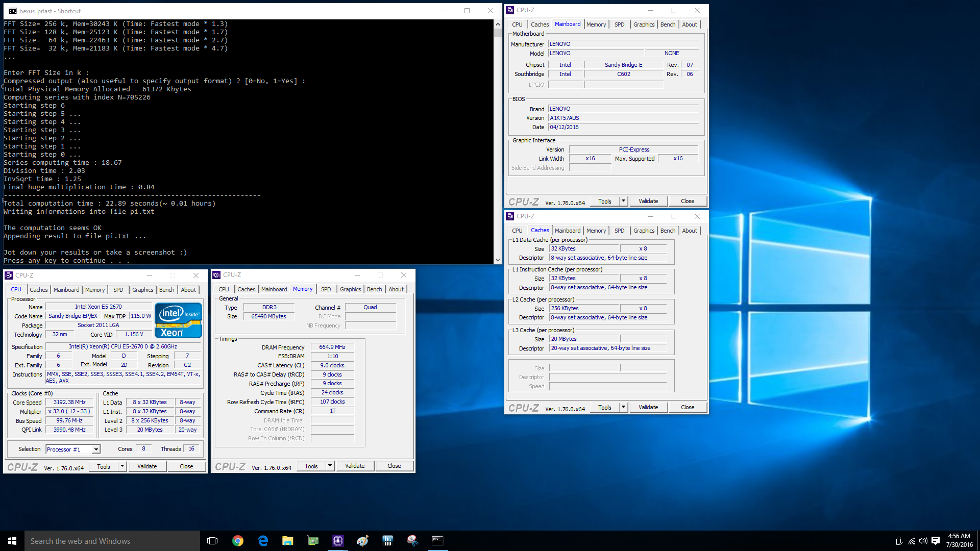The image size is (980, 551).
Task: Select Graphics tab in Caches window
Action: pyautogui.click(x=644, y=231)
